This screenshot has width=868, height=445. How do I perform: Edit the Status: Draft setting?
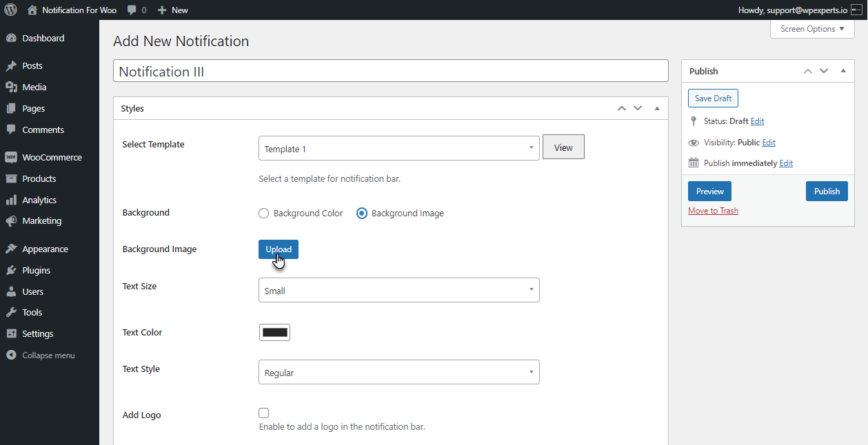[757, 121]
